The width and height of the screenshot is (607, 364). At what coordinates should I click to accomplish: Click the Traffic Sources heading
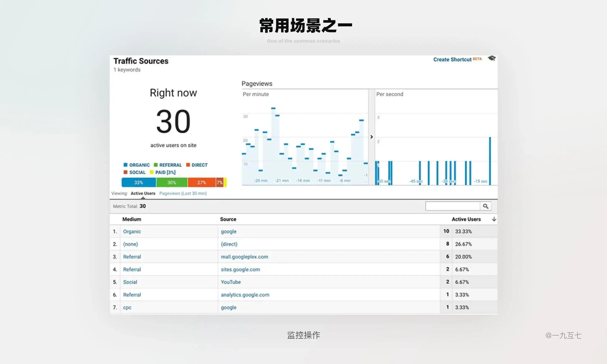coord(141,61)
